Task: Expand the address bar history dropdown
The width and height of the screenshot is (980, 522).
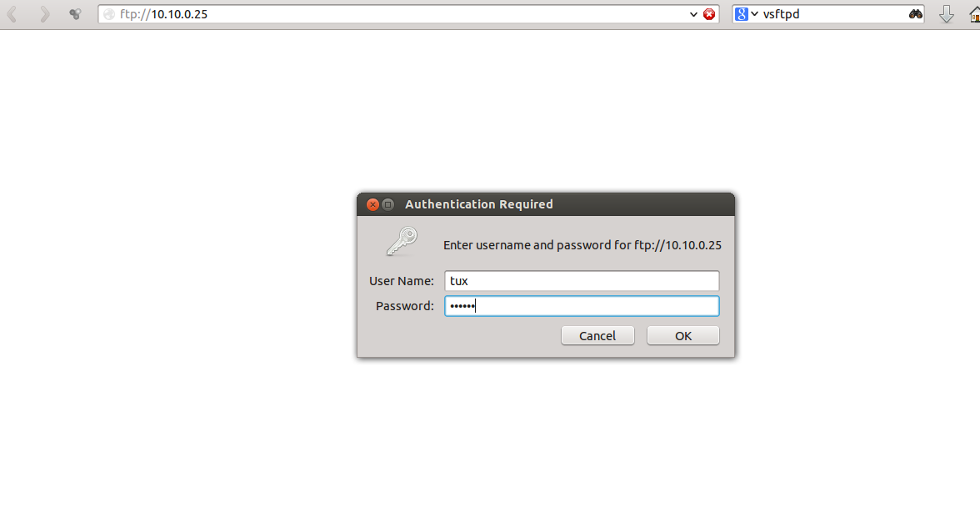Action: tap(693, 13)
